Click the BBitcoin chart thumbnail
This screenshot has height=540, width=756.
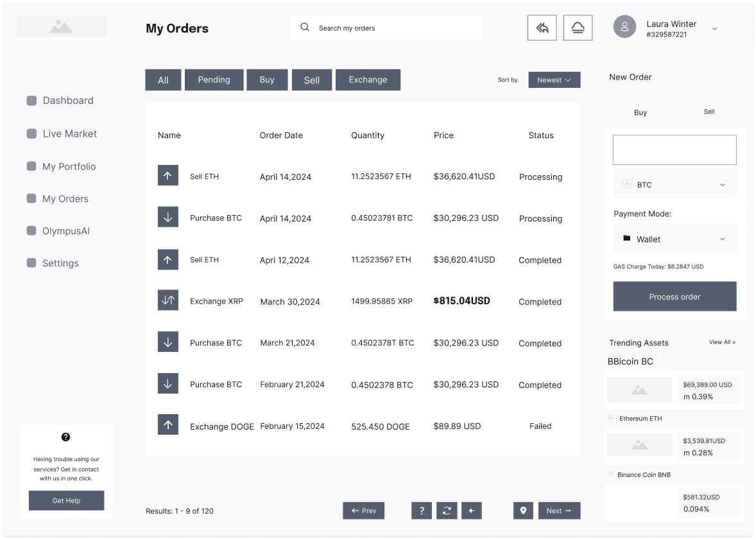(x=639, y=390)
